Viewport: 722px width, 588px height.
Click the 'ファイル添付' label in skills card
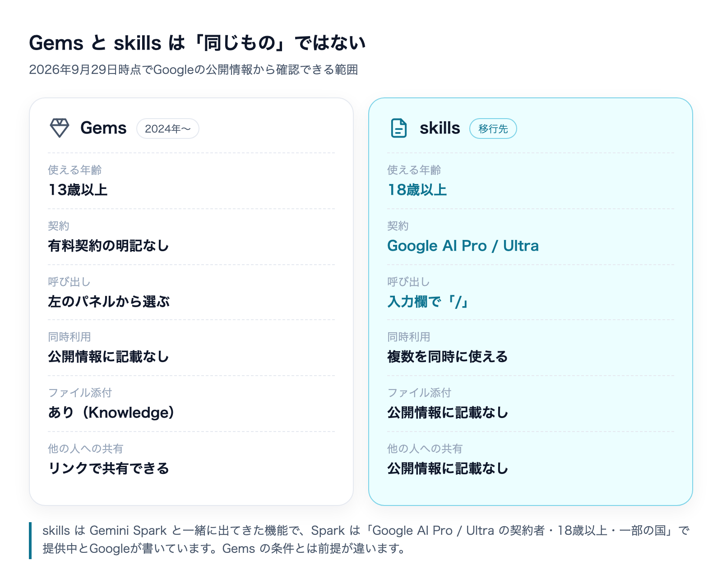(420, 393)
